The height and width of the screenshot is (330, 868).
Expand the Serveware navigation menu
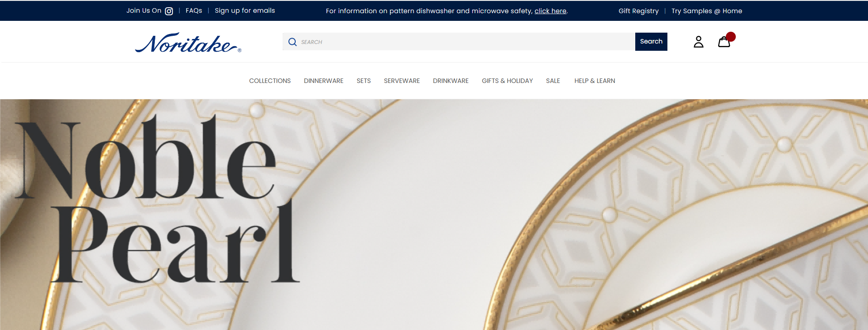[402, 81]
